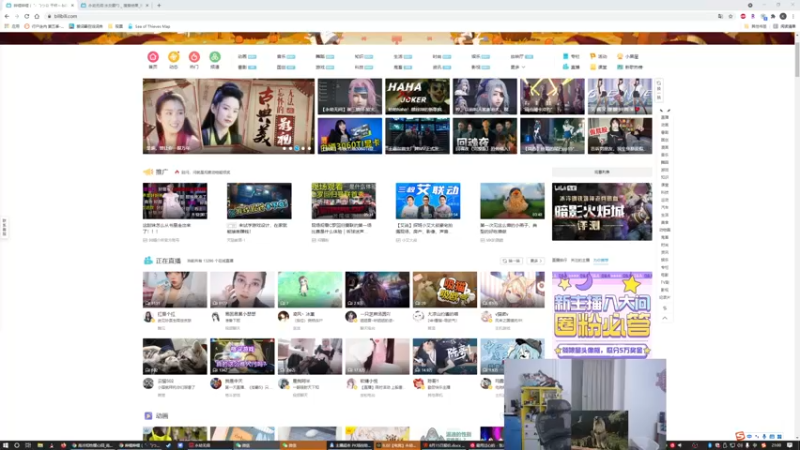Bookmark this page with the star icon
The image size is (800, 450).
730,16
